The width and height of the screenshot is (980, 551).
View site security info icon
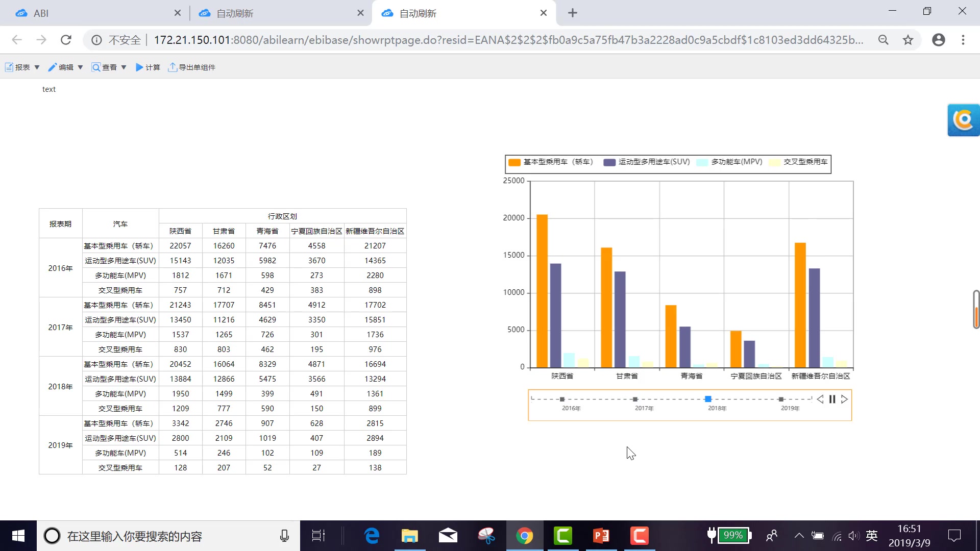pos(96,40)
